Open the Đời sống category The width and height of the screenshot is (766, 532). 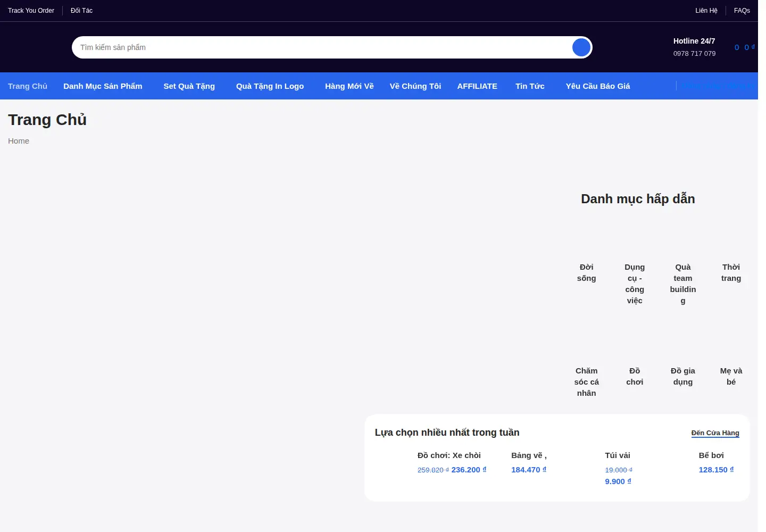pyautogui.click(x=586, y=272)
